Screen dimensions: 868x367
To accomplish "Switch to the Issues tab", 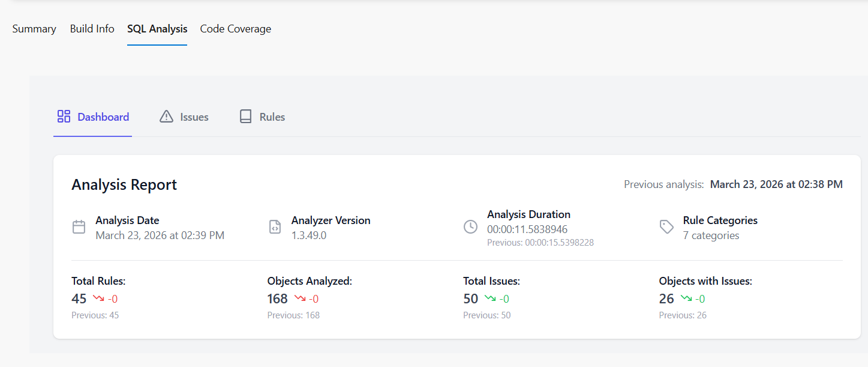I will coord(194,117).
